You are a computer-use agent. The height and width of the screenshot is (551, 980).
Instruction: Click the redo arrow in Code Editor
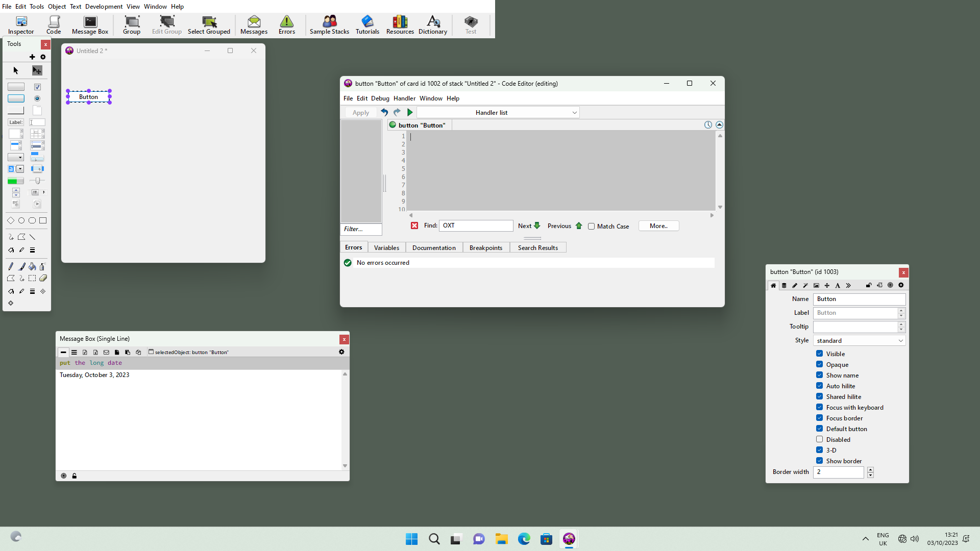(x=397, y=112)
